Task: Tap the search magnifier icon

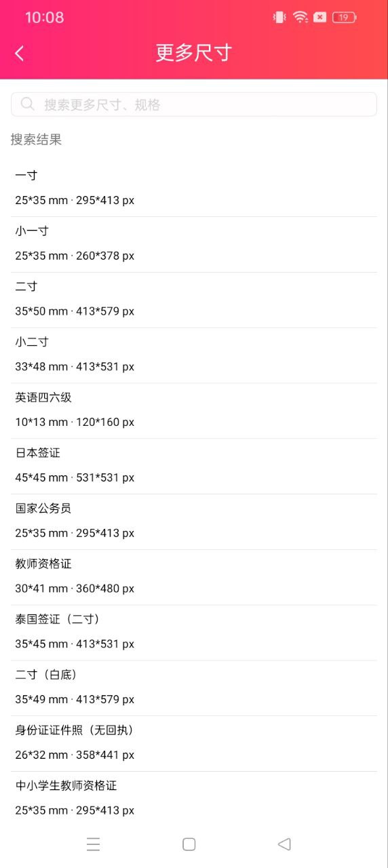Action: click(x=28, y=104)
